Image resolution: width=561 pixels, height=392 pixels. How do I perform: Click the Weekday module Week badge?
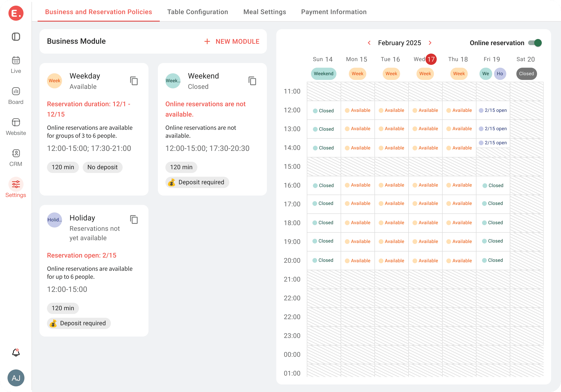pyautogui.click(x=54, y=81)
